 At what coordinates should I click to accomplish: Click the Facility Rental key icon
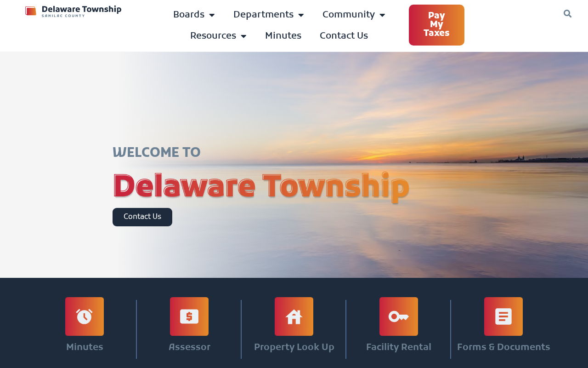tap(399, 316)
